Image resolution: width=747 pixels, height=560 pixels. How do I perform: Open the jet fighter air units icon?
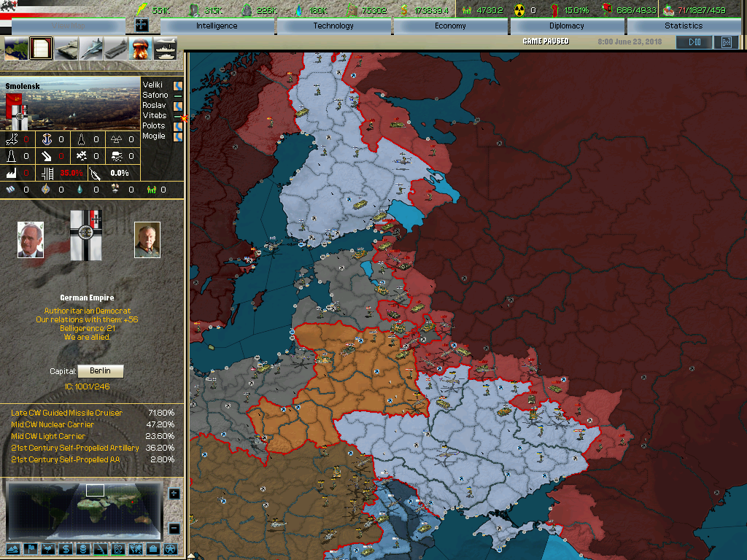(x=91, y=49)
